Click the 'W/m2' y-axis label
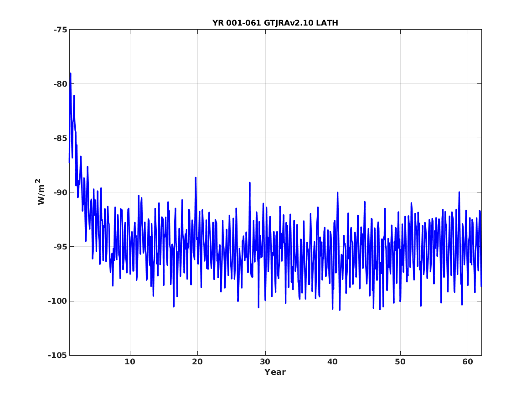 pos(40,192)
